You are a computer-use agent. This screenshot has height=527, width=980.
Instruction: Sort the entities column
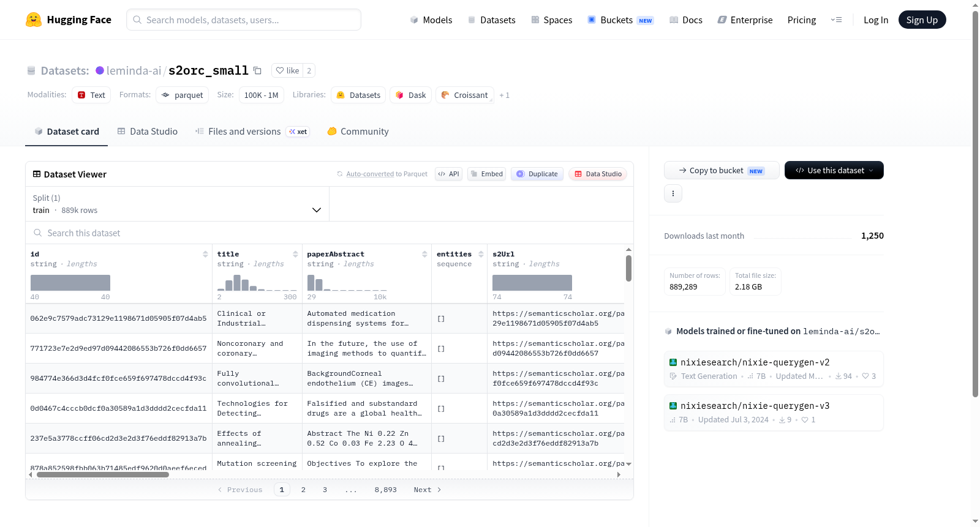click(x=481, y=254)
